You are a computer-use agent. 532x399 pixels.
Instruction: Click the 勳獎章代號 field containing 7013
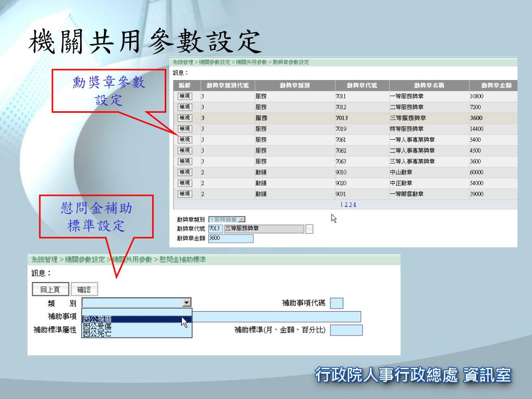coord(215,229)
